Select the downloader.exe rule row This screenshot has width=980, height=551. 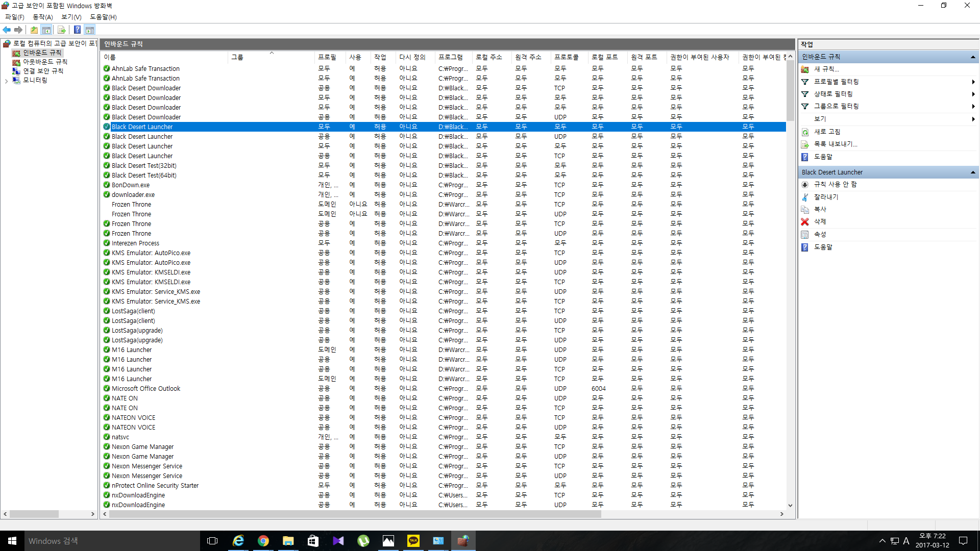pyautogui.click(x=443, y=195)
